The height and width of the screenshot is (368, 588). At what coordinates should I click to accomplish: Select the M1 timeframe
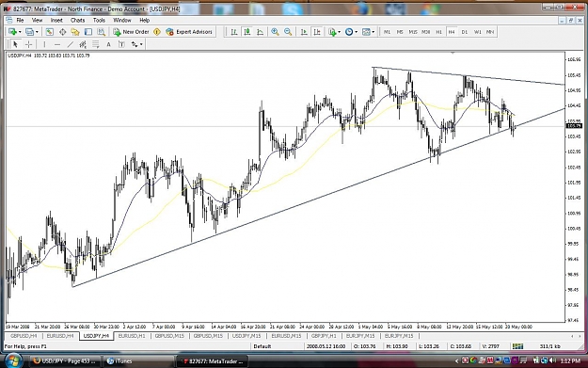pos(387,32)
